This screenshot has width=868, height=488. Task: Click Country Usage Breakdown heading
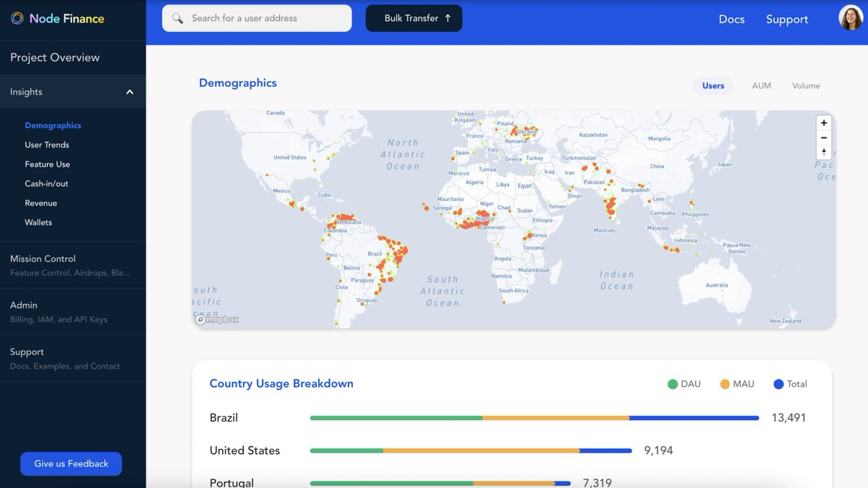point(281,384)
